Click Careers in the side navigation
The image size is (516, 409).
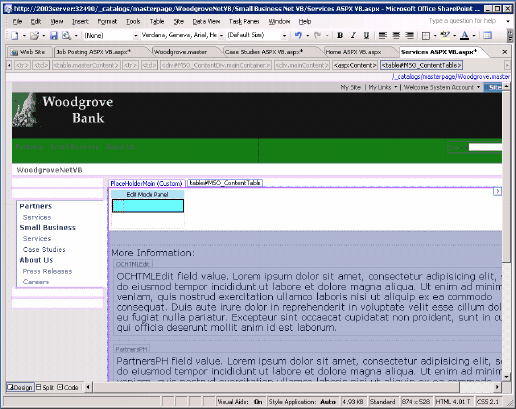[36, 282]
